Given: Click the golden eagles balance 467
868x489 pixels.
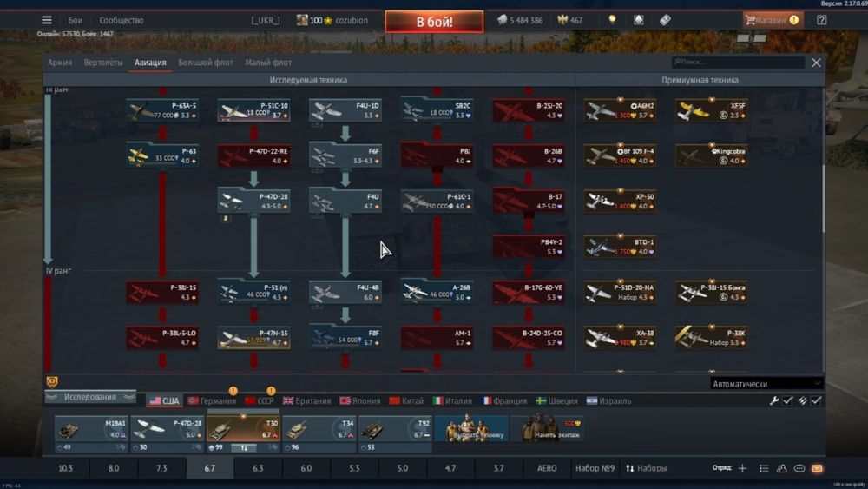Looking at the screenshot, I should point(570,21).
